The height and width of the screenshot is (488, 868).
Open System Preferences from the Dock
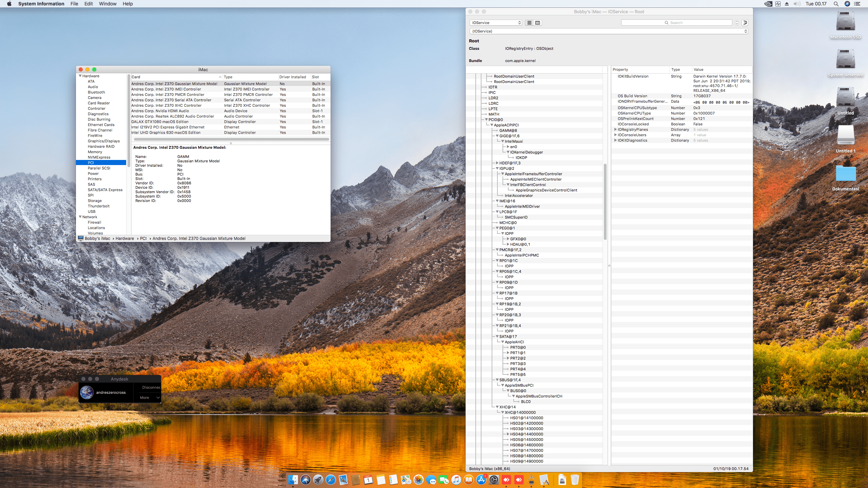[x=494, y=480]
